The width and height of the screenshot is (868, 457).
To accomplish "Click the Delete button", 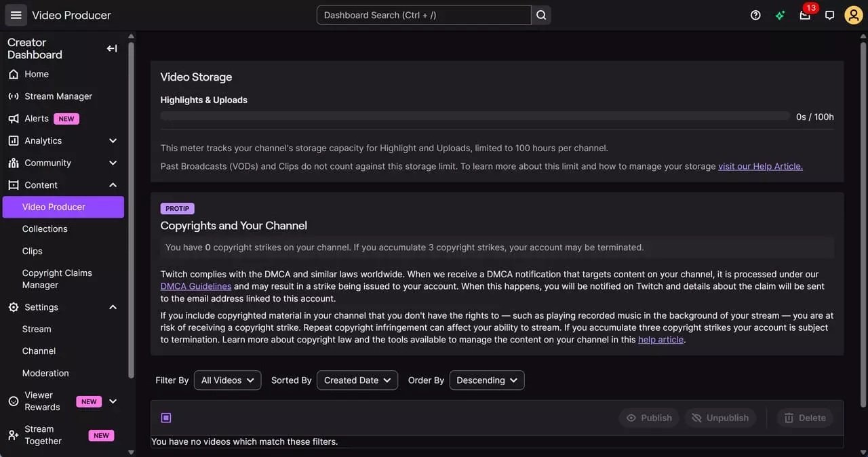I will (805, 418).
